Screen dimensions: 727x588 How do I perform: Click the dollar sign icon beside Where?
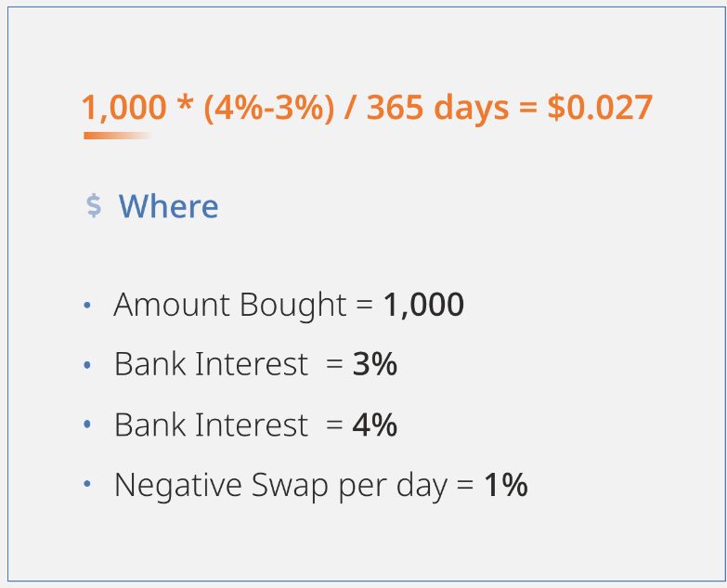[94, 206]
